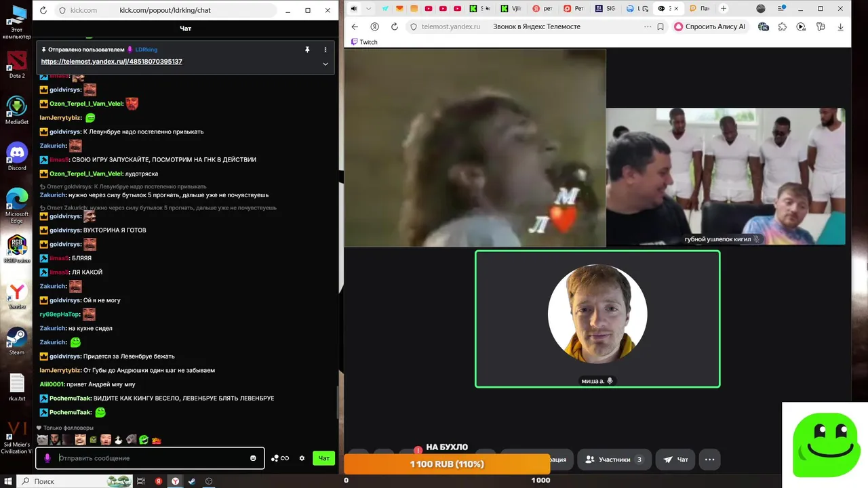Open browser downloads arrow icon
Screen dimensions: 868x488
[841, 26]
